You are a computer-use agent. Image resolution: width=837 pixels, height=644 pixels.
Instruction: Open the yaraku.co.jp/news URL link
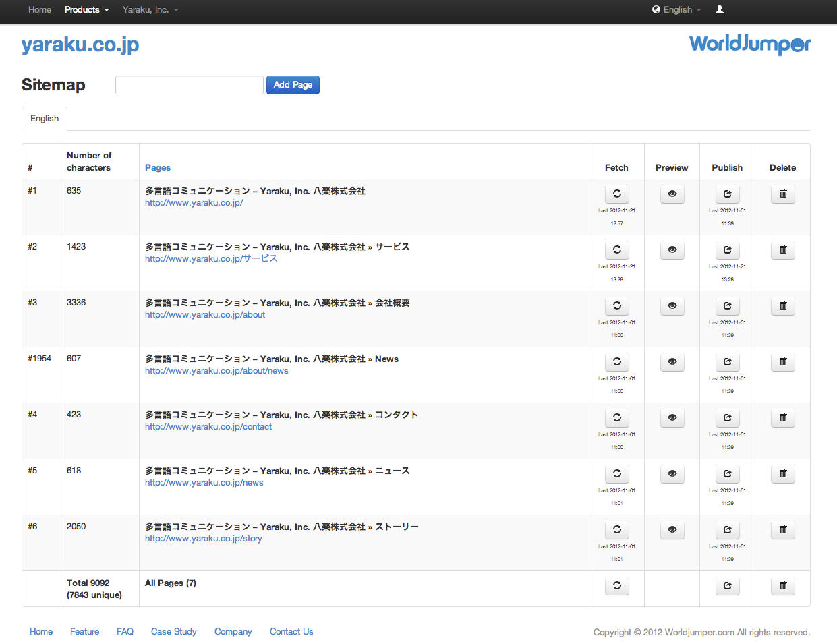204,483
